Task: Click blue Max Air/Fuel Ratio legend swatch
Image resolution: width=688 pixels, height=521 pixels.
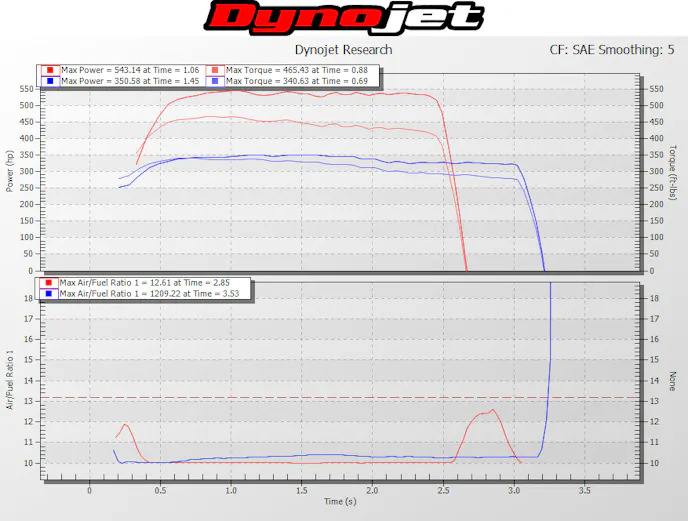Action: click(49, 294)
